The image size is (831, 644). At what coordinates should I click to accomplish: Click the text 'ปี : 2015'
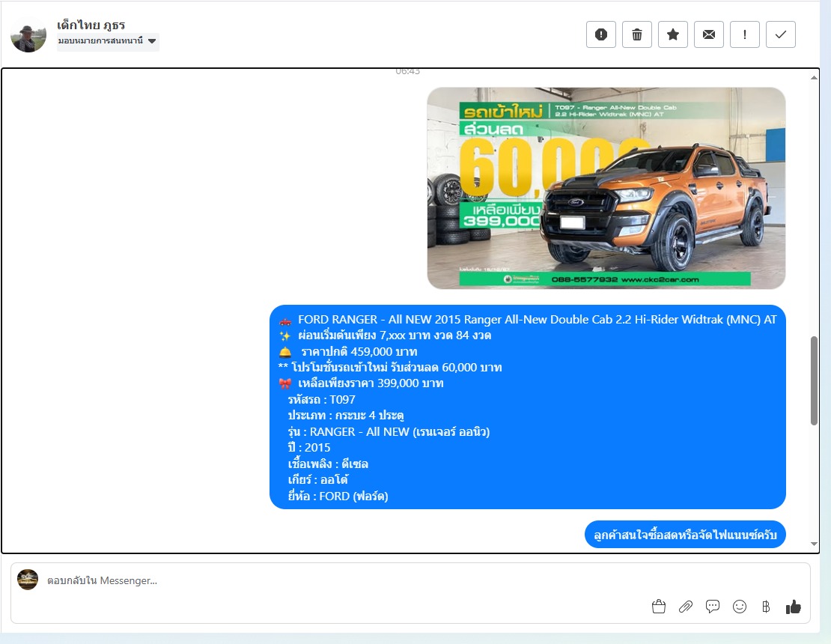coord(309,447)
